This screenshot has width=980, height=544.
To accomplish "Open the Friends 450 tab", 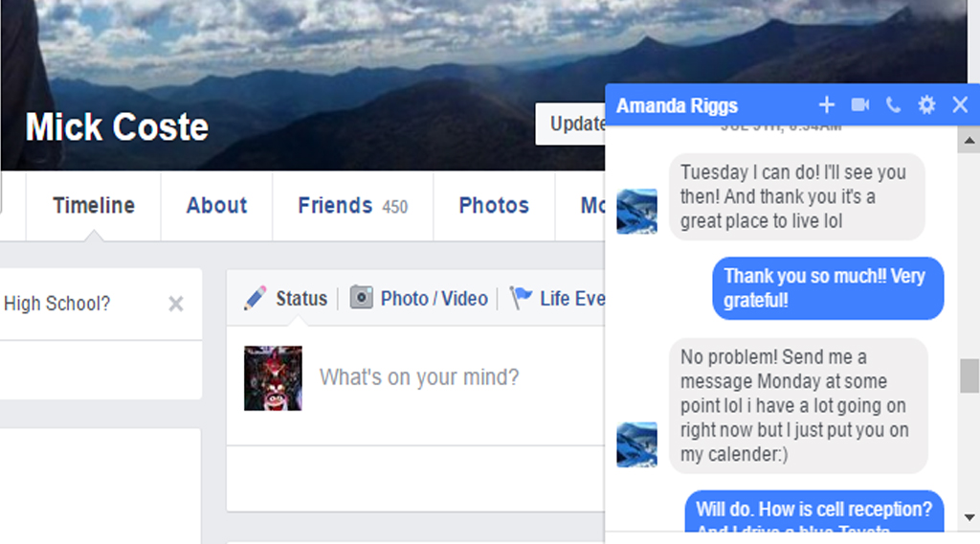I will [x=352, y=206].
